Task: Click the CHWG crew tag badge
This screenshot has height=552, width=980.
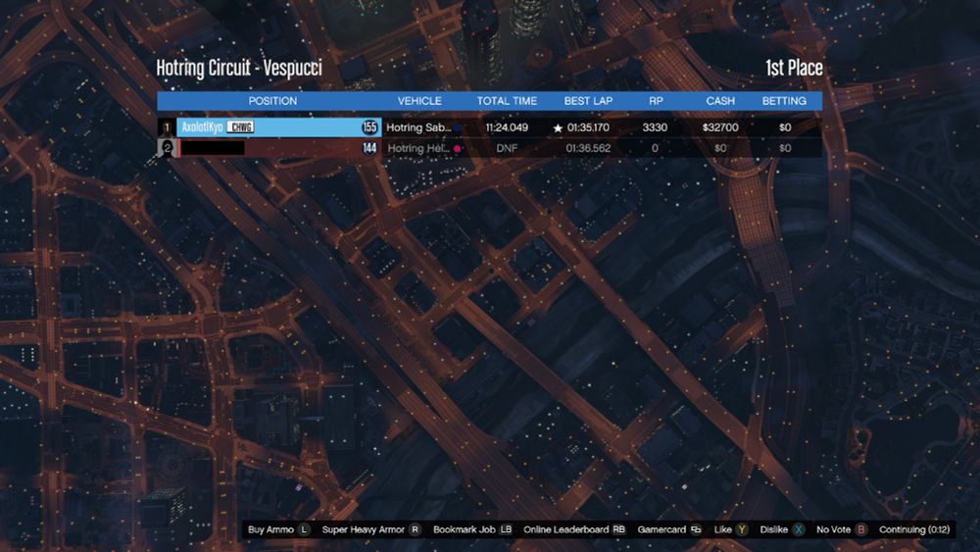Action: click(x=241, y=127)
